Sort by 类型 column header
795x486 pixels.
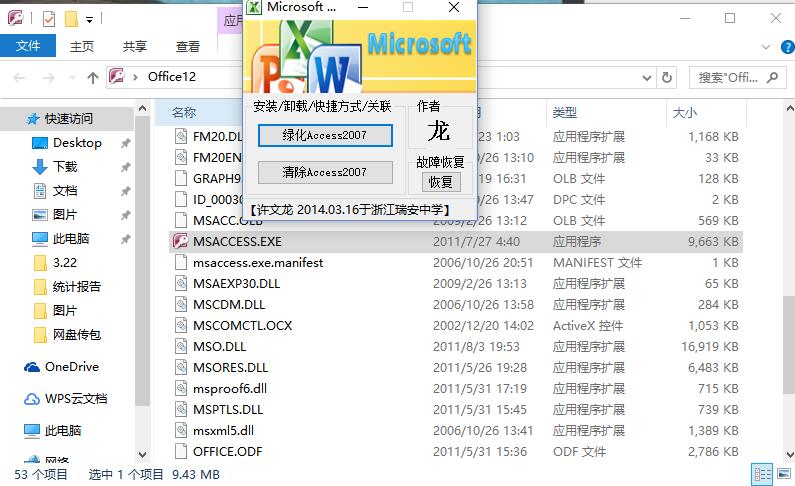(565, 113)
